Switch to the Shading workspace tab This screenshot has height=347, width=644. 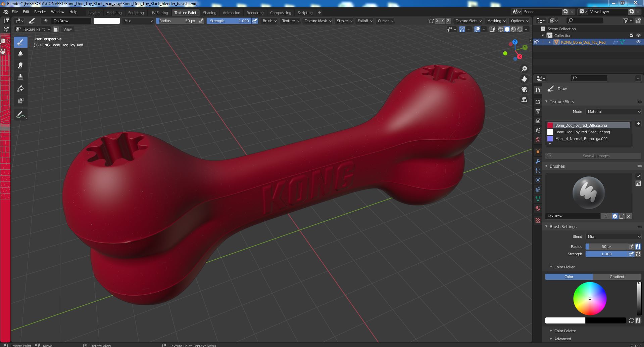209,13
